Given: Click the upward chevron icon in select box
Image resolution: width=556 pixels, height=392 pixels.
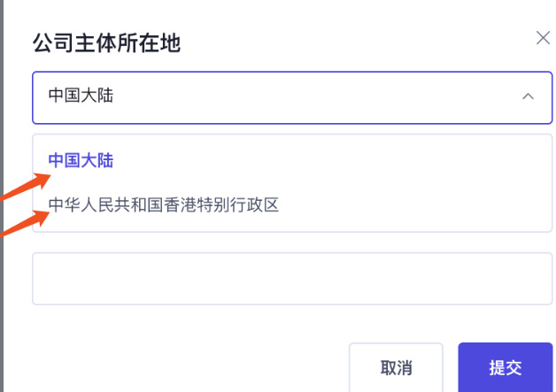Looking at the screenshot, I should 528,96.
